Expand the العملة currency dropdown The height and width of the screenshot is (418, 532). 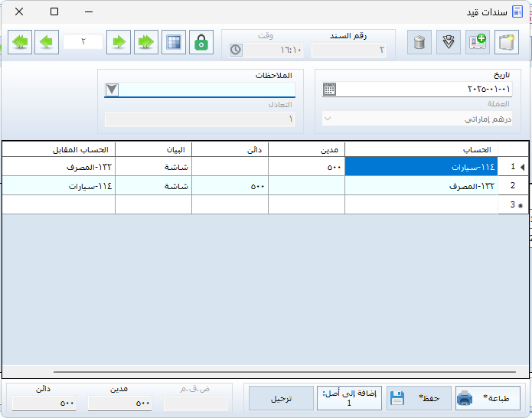[328, 119]
